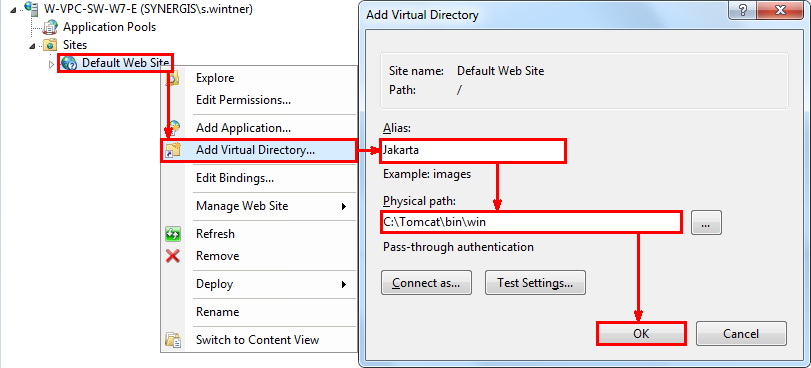Close the Add Virtual Directory dialog

[781, 11]
